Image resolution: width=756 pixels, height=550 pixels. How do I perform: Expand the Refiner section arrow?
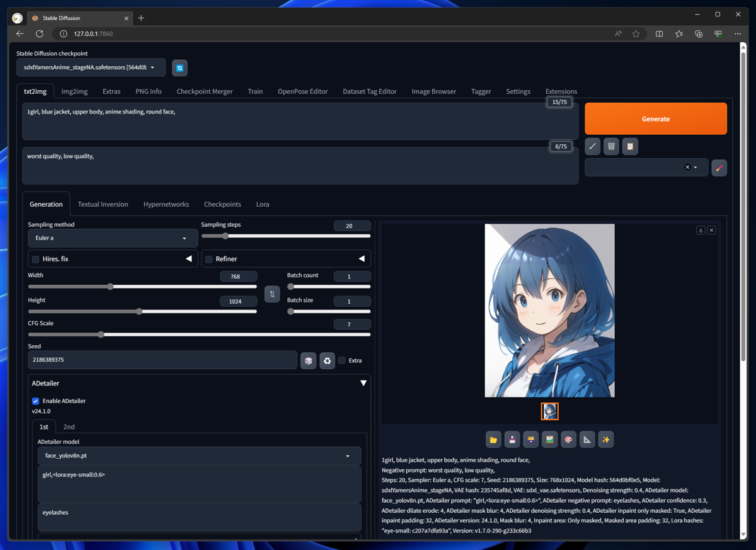[362, 259]
